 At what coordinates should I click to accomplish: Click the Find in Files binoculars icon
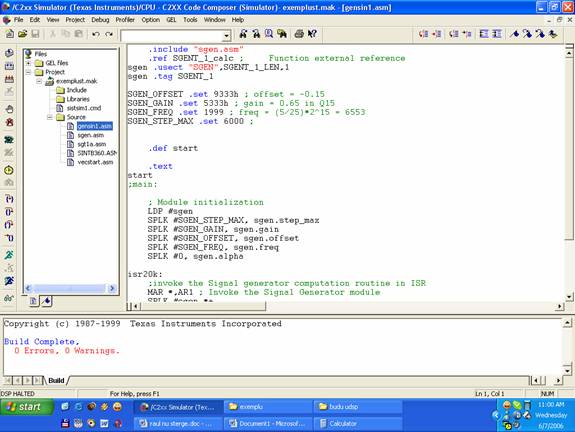point(282,34)
